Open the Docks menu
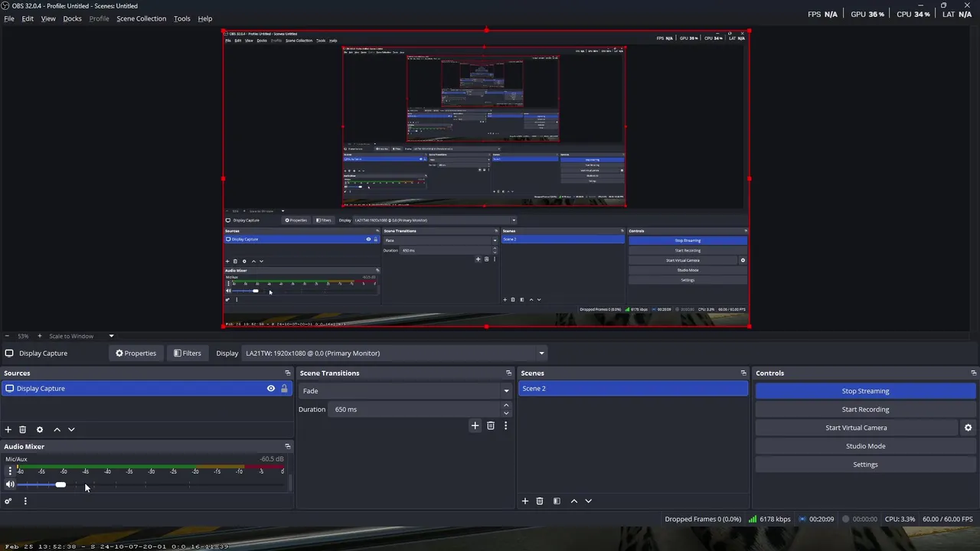The width and height of the screenshot is (980, 551). click(72, 18)
